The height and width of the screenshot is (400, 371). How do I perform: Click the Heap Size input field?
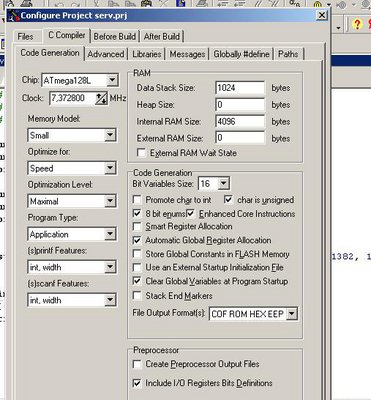(240, 105)
